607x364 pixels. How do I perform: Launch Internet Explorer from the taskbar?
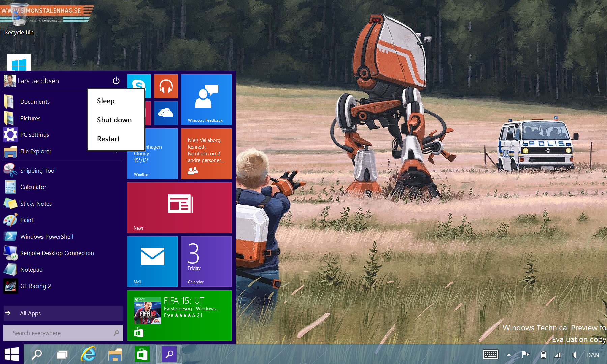pos(88,354)
